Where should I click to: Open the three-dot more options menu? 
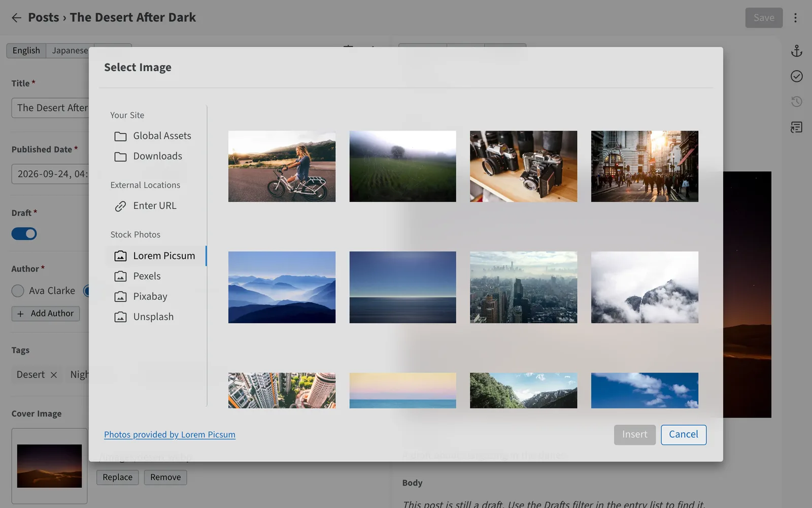point(795,18)
